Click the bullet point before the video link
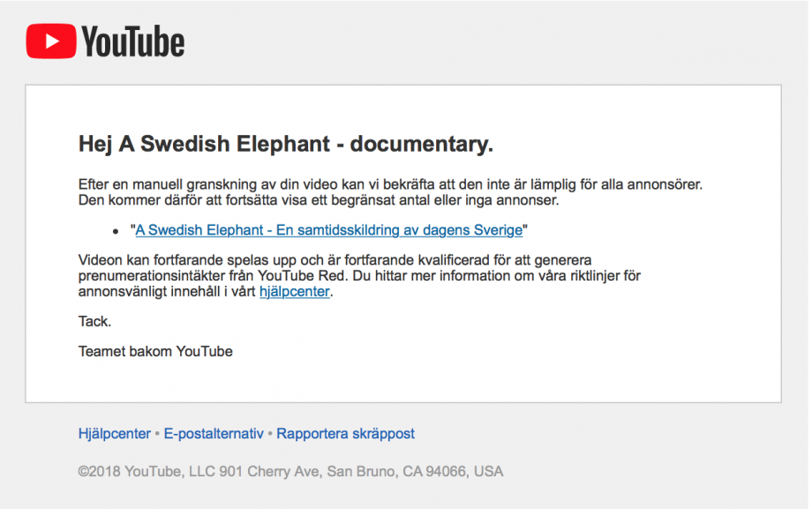This screenshot has width=812, height=509. point(116,231)
